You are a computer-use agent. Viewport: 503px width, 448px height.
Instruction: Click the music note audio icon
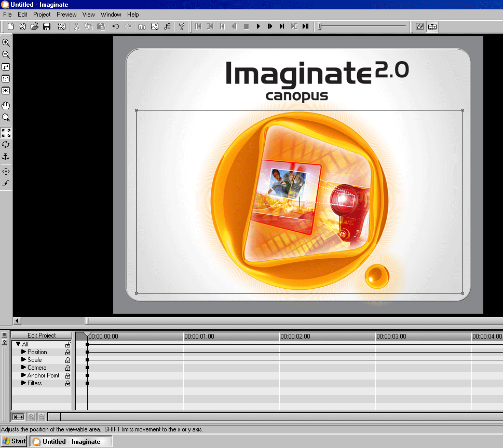coord(167,26)
